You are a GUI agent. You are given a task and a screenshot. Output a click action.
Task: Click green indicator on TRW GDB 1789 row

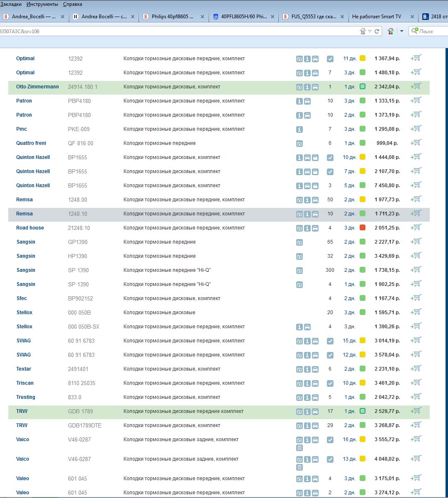tap(363, 411)
